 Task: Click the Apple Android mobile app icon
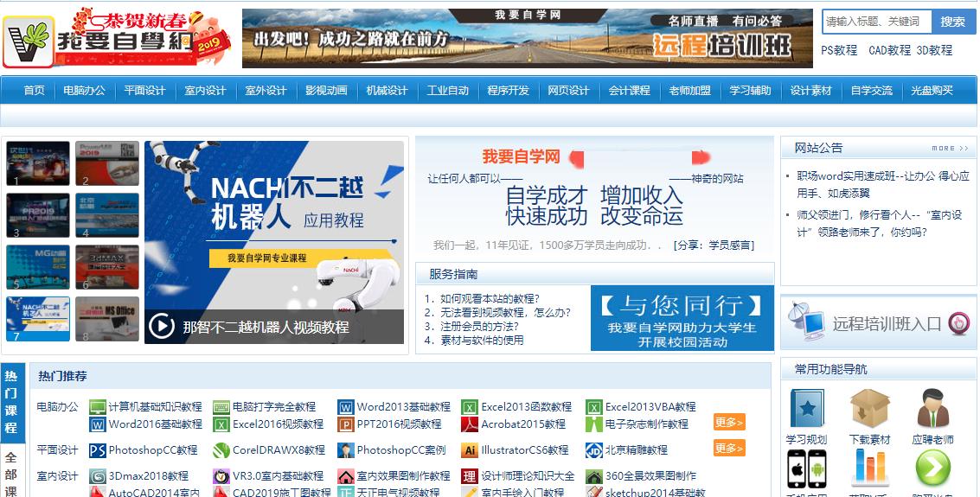pos(806,468)
